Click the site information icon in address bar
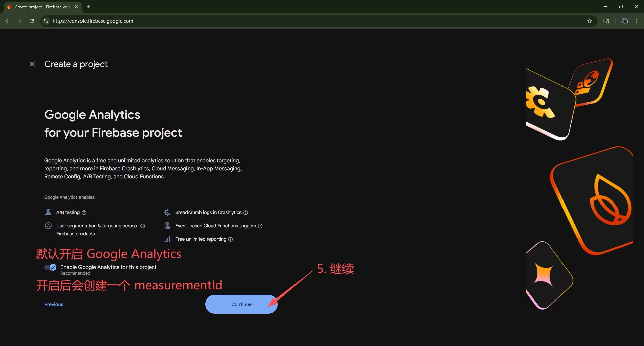The height and width of the screenshot is (346, 644). (x=46, y=21)
